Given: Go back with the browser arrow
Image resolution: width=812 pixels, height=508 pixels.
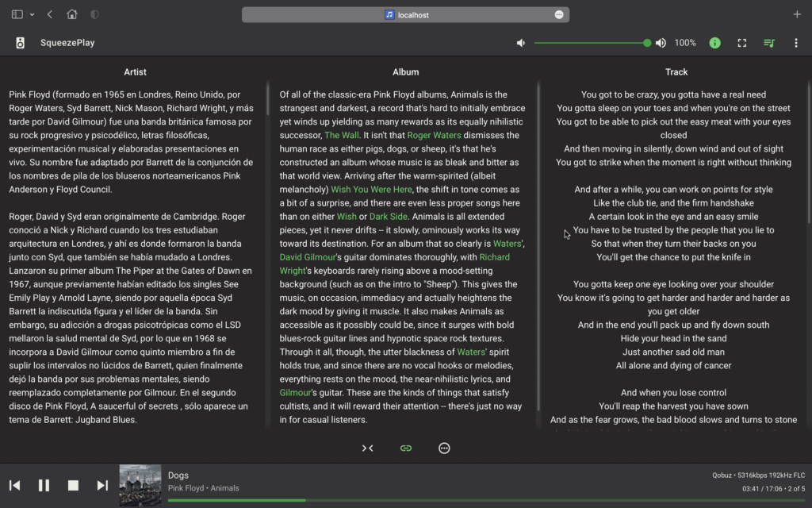Looking at the screenshot, I should coord(50,14).
